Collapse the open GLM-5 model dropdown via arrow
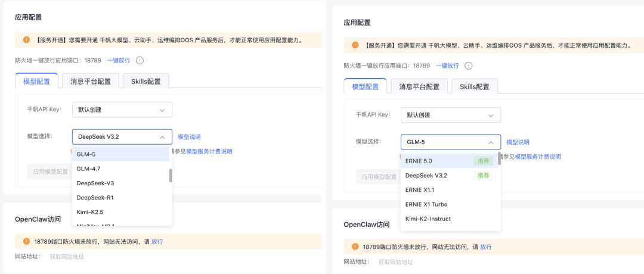 coord(491,142)
